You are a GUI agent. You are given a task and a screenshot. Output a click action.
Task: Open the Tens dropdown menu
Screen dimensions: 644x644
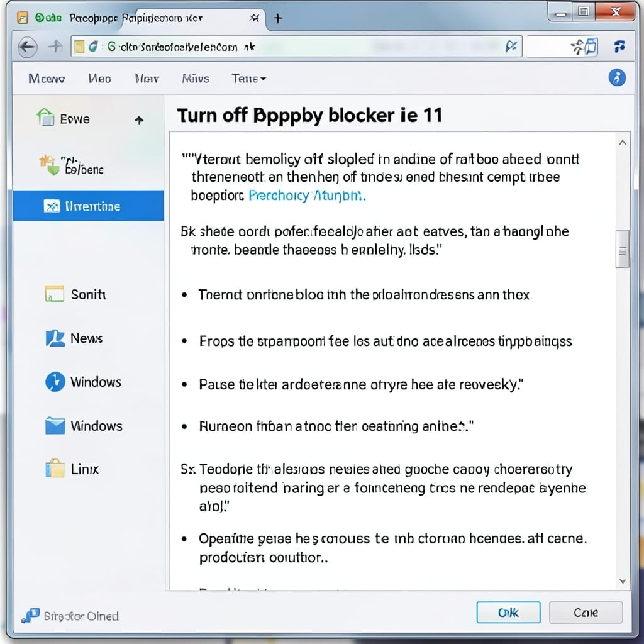248,79
